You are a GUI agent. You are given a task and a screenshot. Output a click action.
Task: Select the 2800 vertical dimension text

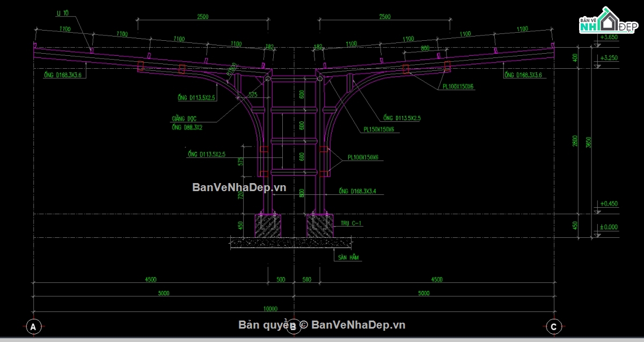pos(575,141)
